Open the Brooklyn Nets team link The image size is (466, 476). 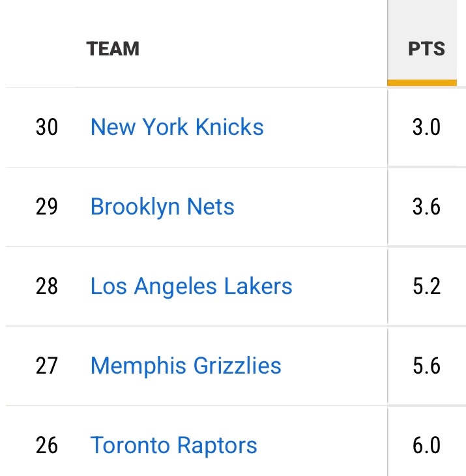point(162,207)
